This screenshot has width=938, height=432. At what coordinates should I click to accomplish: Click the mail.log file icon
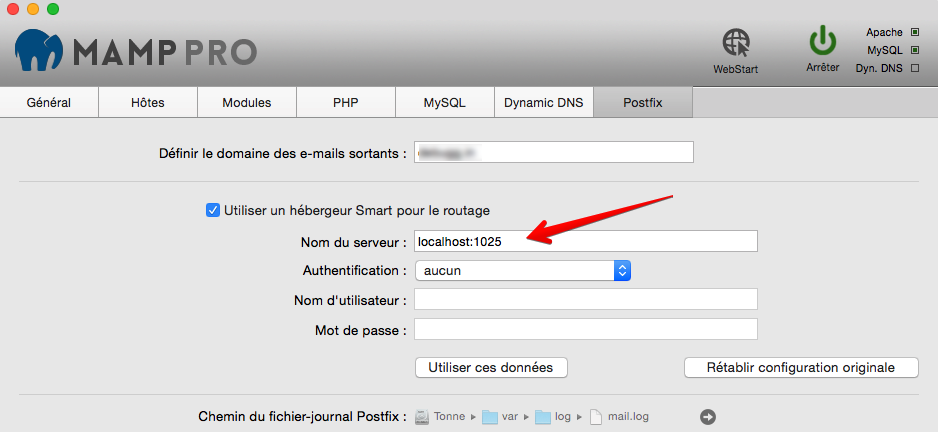[596, 416]
